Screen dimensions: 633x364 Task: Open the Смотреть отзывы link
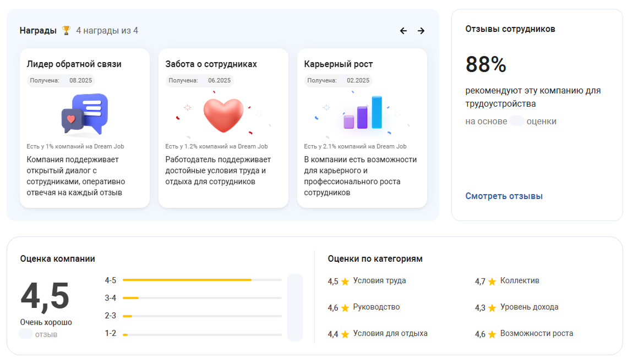504,196
